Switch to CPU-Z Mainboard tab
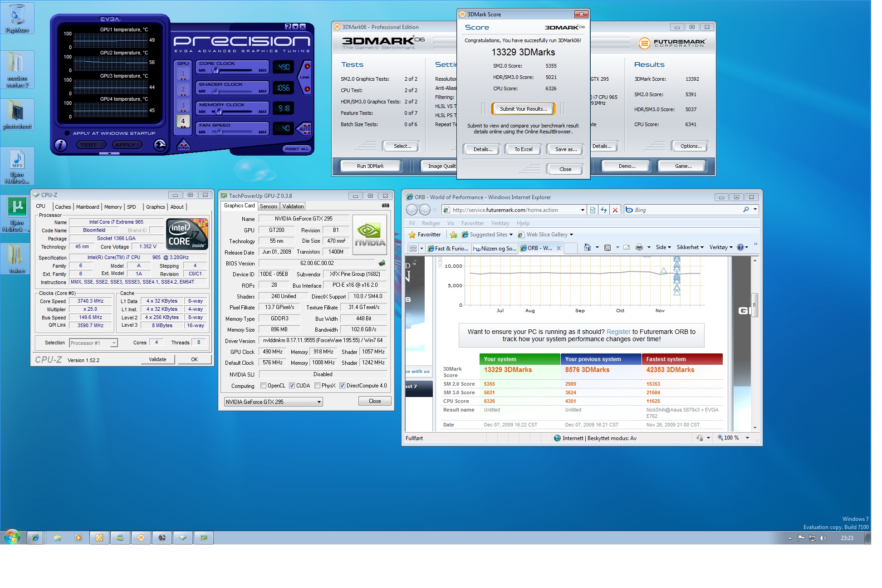 (x=88, y=207)
